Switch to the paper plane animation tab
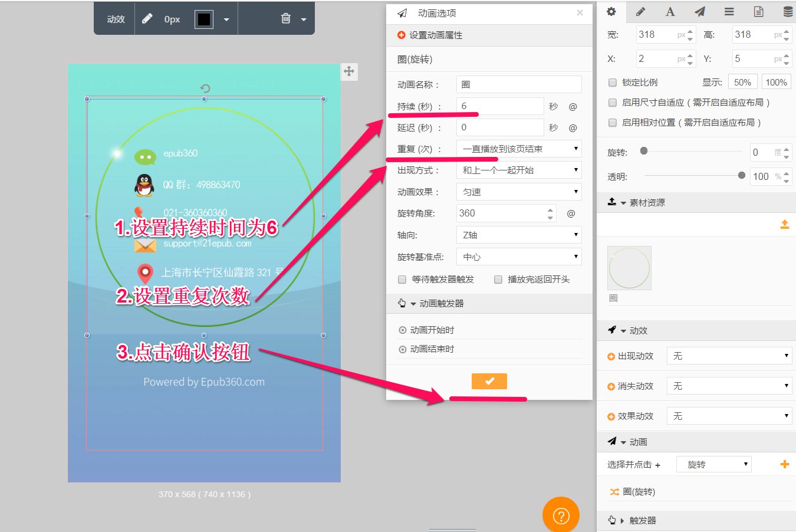Screen dimensions: 796x532 (700, 11)
